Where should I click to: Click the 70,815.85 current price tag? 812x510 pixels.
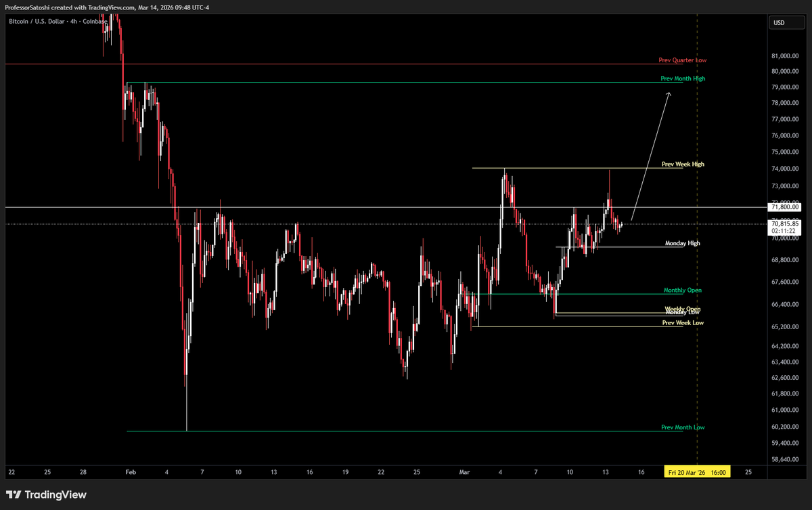[x=785, y=223]
